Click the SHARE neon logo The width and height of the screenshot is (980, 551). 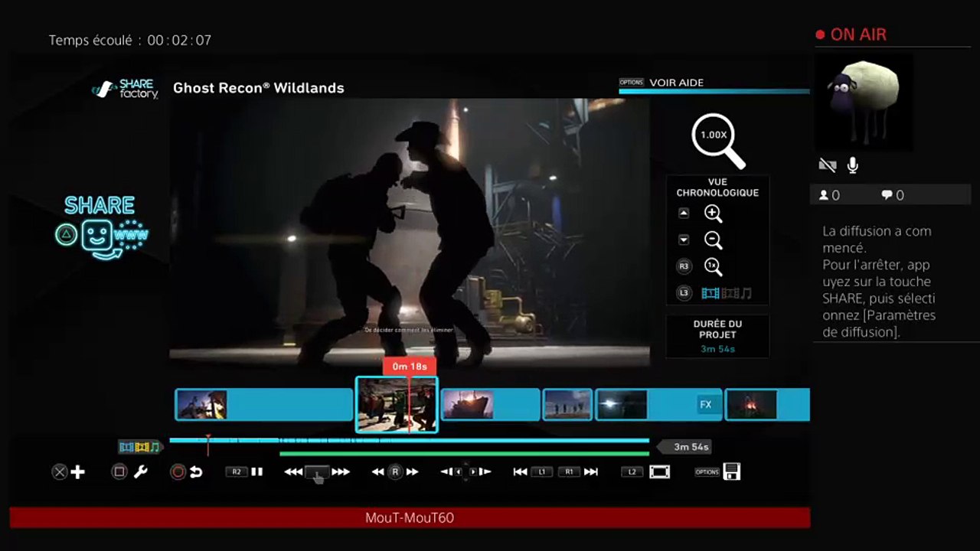tap(102, 227)
